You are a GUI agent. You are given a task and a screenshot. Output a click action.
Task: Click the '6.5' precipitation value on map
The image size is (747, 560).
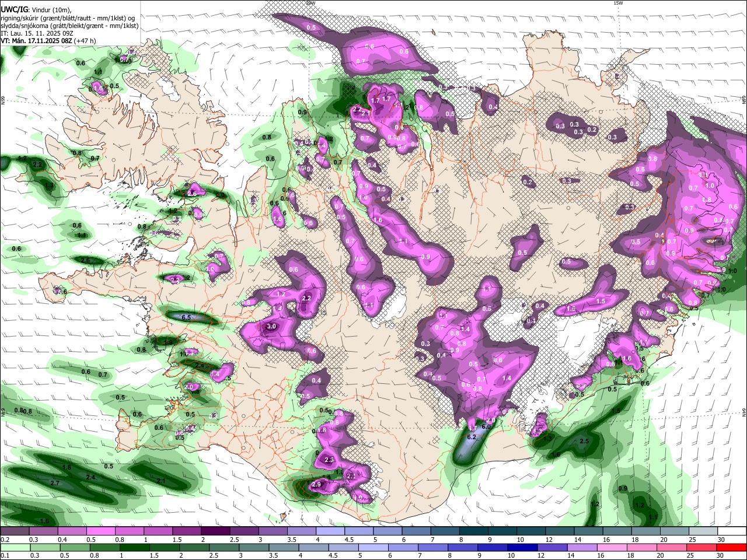tap(187, 317)
